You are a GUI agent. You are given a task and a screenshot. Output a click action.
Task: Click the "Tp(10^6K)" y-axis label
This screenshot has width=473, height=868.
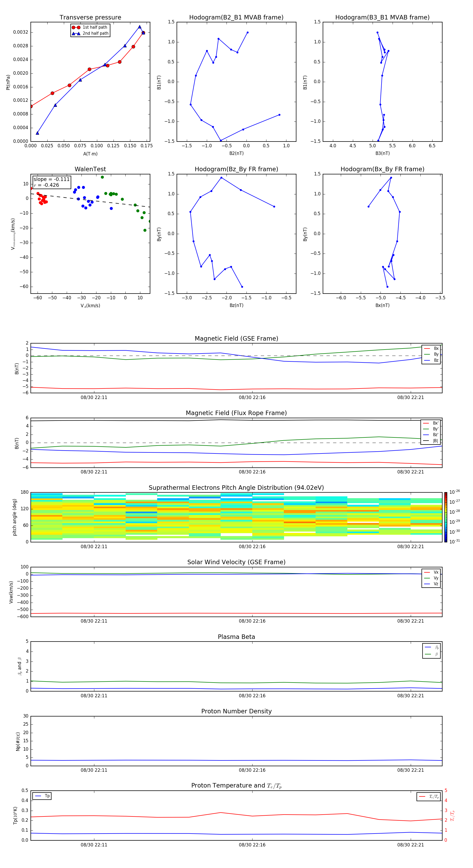pos(16,815)
